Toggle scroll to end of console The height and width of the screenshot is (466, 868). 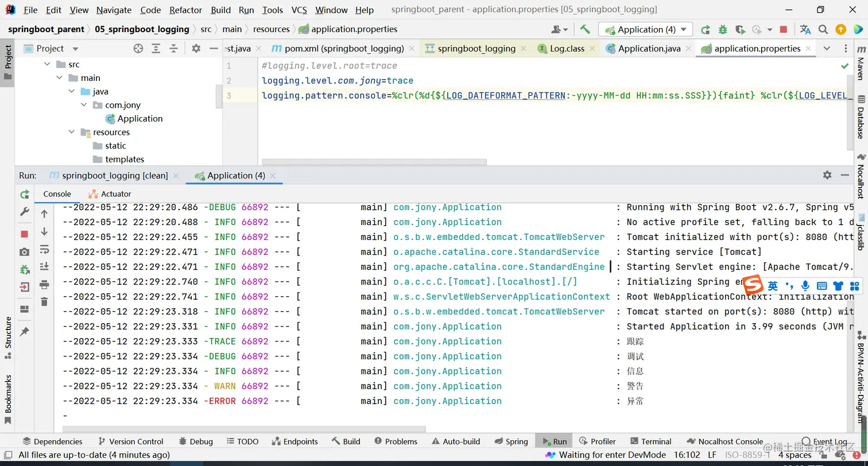coord(44,267)
